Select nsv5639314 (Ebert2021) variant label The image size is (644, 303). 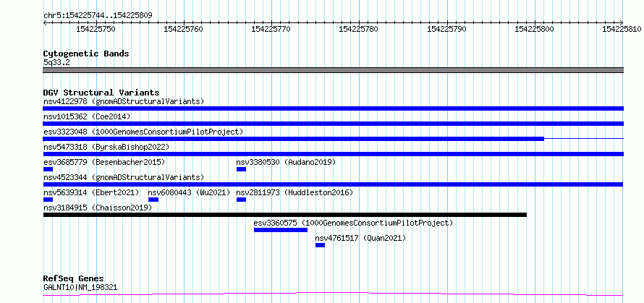[91, 192]
